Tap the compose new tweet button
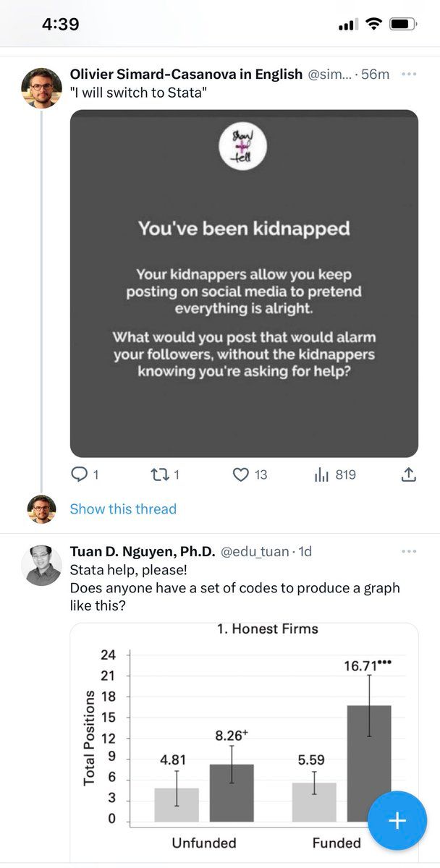Screen dimensions: 440x868 pos(397,821)
